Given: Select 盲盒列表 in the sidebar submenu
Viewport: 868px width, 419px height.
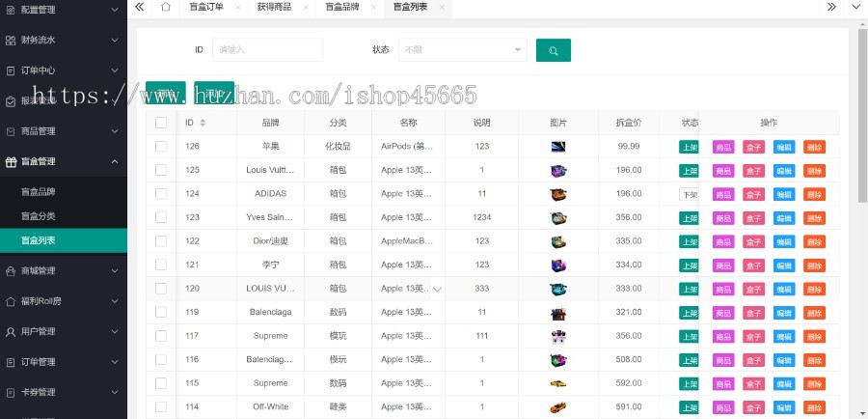Looking at the screenshot, I should [64, 240].
